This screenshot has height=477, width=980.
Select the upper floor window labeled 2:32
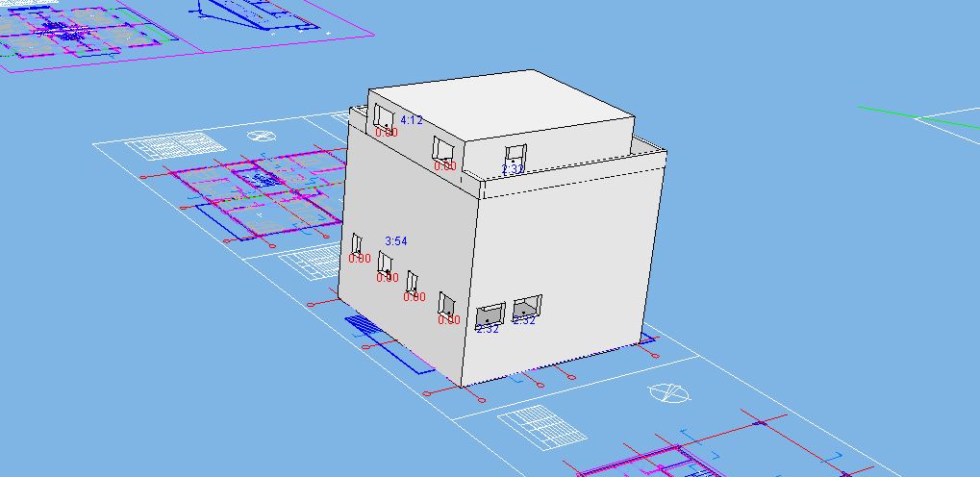pos(515,155)
